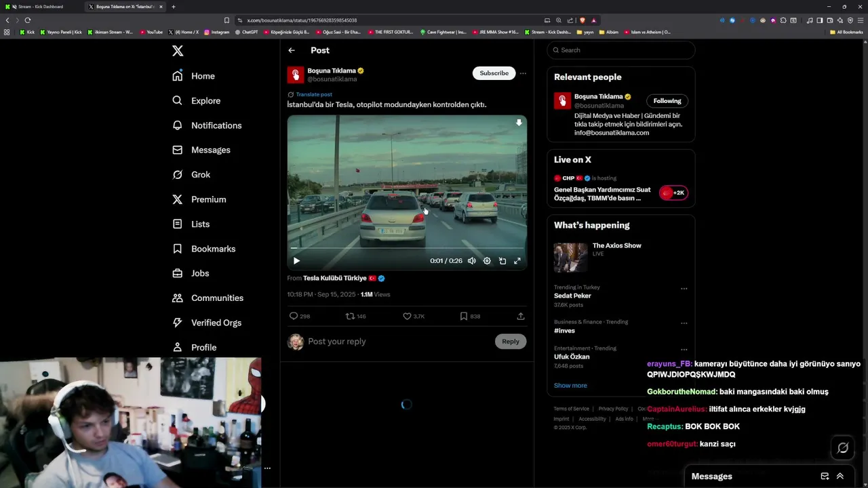Open video settings gear
Screen dimensions: 868x488
487,261
